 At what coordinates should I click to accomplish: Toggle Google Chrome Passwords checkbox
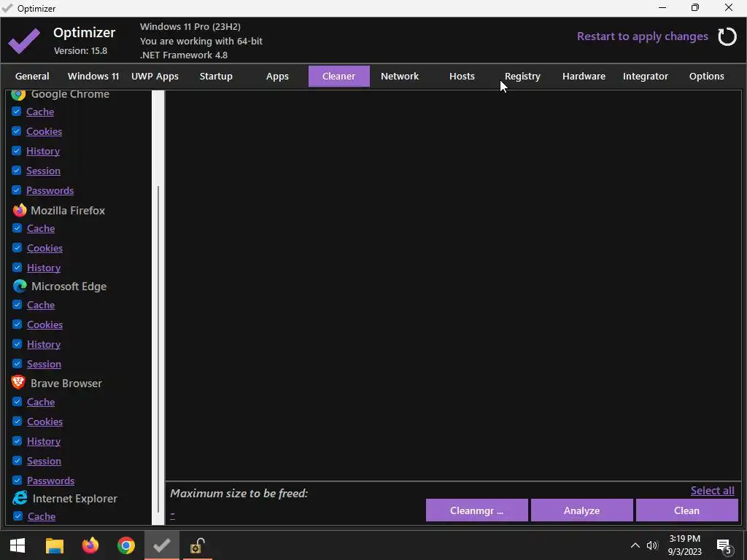click(16, 190)
